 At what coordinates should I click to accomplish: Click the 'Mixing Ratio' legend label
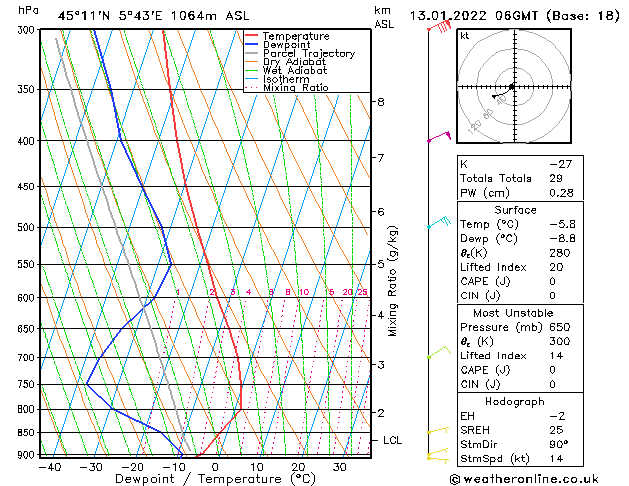296,87
